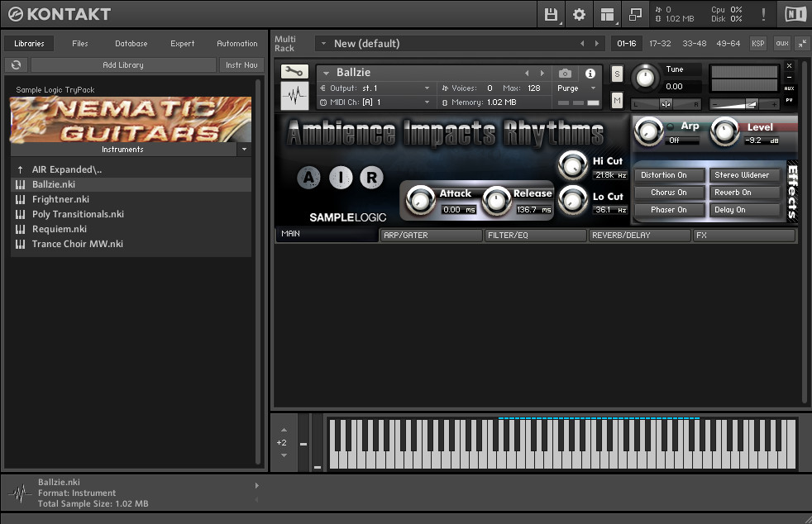Click the info pane waveform icon for Ballzie.nki
The height and width of the screenshot is (524, 812).
coord(20,493)
